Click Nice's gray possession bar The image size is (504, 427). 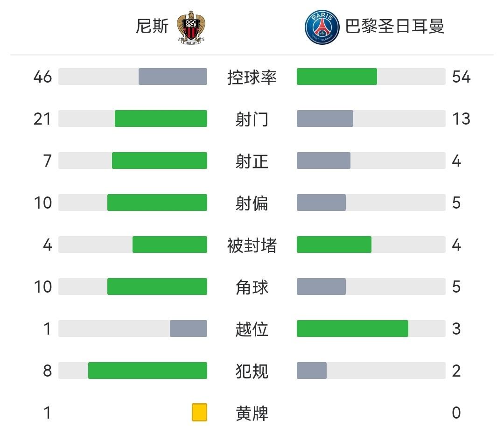173,77
